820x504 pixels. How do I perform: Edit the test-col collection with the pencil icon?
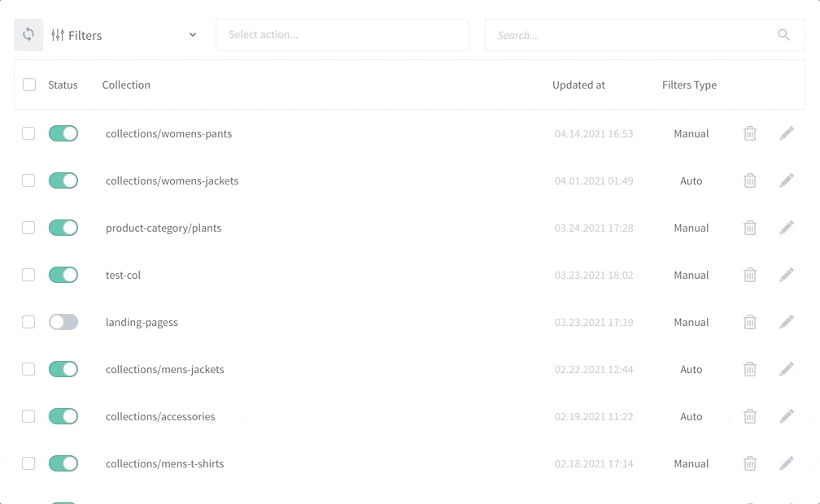pyautogui.click(x=787, y=275)
